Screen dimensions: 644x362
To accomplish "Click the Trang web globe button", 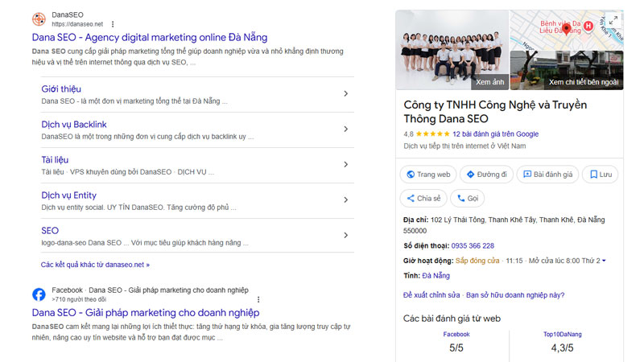I will [x=427, y=174].
